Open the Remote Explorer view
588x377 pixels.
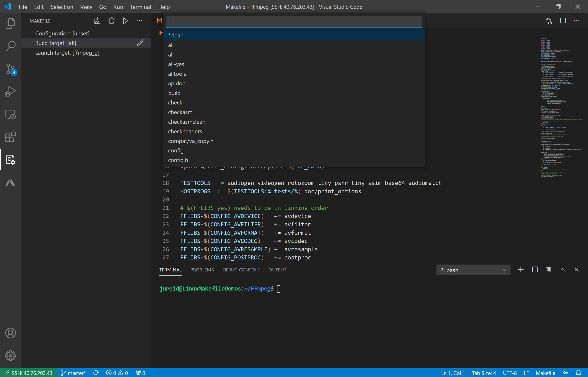pyautogui.click(x=10, y=114)
